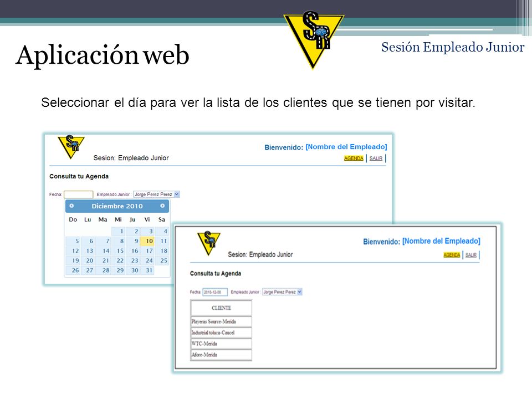This screenshot has height=399, width=532.
Task: Select day 26 in the calendar
Action: (x=73, y=270)
